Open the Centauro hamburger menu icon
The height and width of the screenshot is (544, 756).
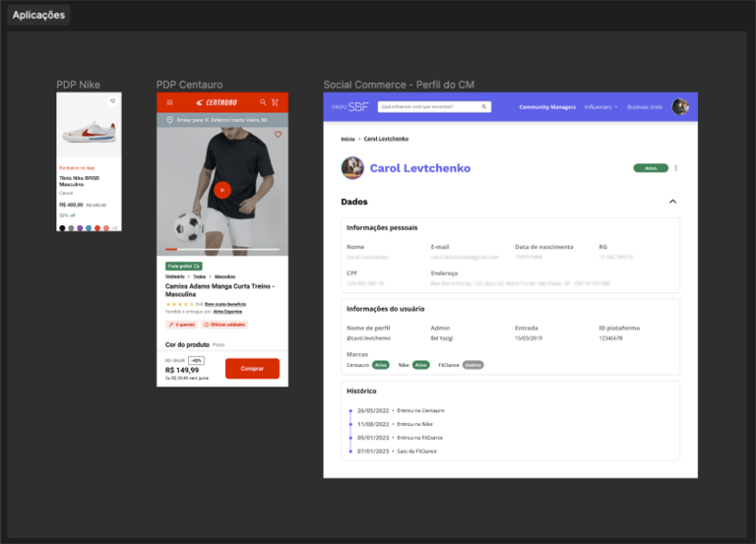click(169, 102)
